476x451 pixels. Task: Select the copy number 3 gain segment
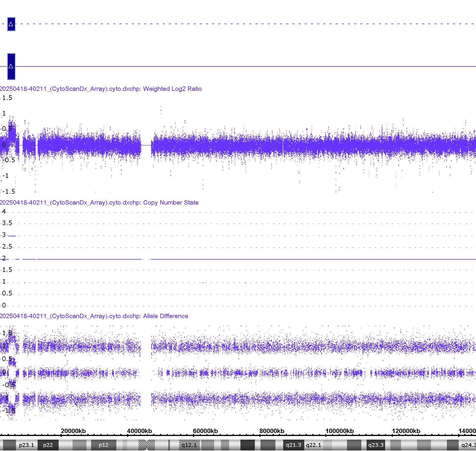(x=12, y=236)
